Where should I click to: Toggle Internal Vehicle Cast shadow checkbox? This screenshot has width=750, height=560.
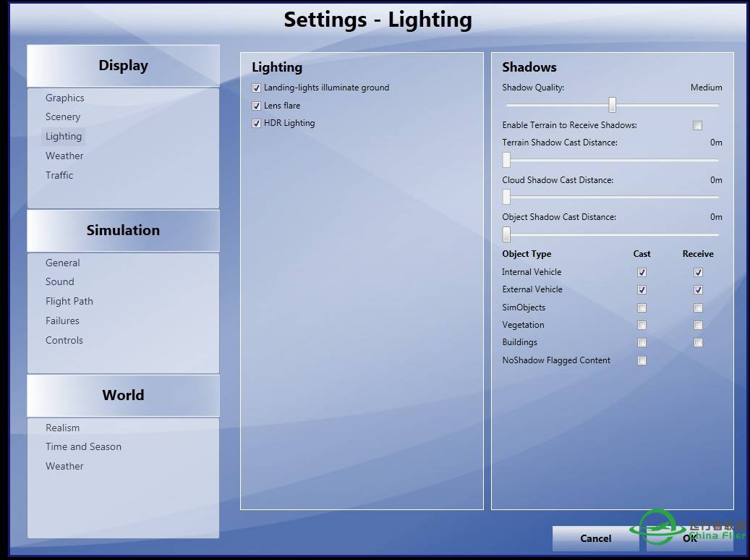[x=642, y=273]
